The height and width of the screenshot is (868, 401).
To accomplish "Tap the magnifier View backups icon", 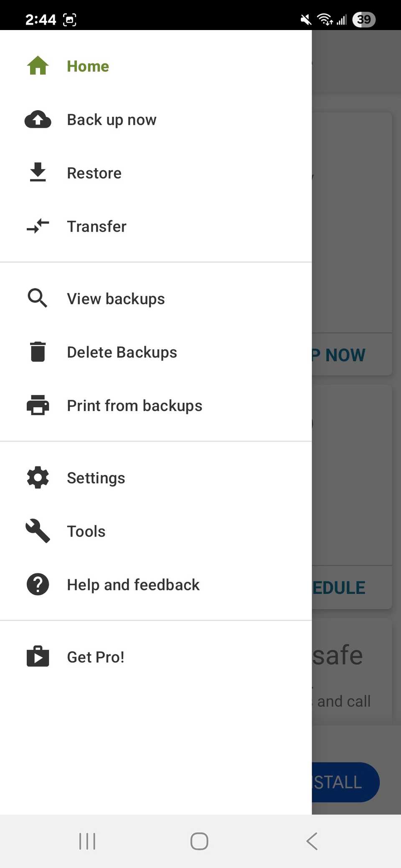I will (x=38, y=298).
